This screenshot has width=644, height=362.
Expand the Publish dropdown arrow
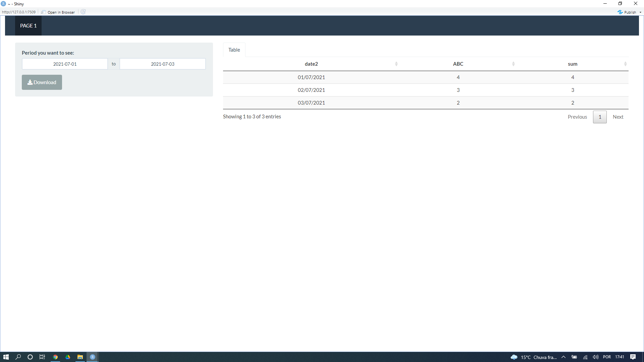click(x=640, y=12)
